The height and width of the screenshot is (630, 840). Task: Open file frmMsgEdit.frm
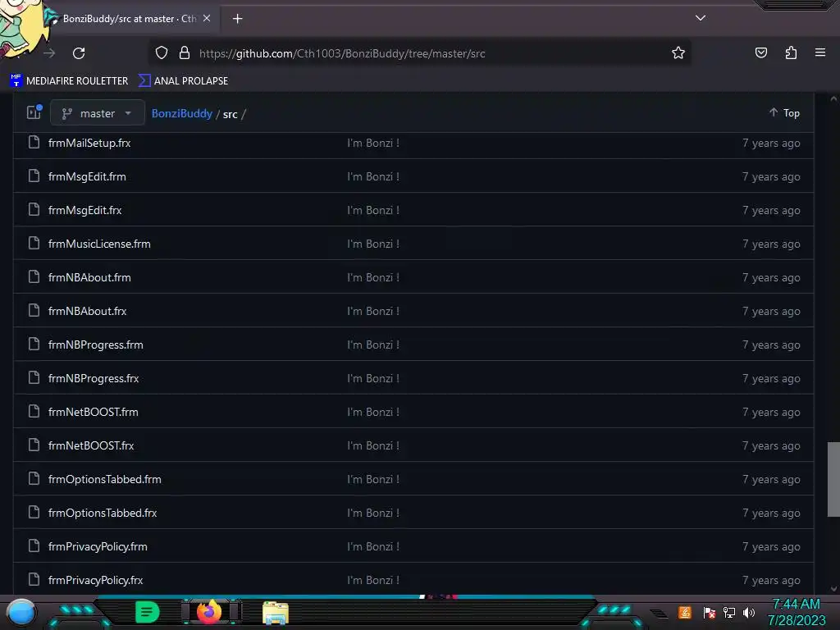click(x=87, y=177)
